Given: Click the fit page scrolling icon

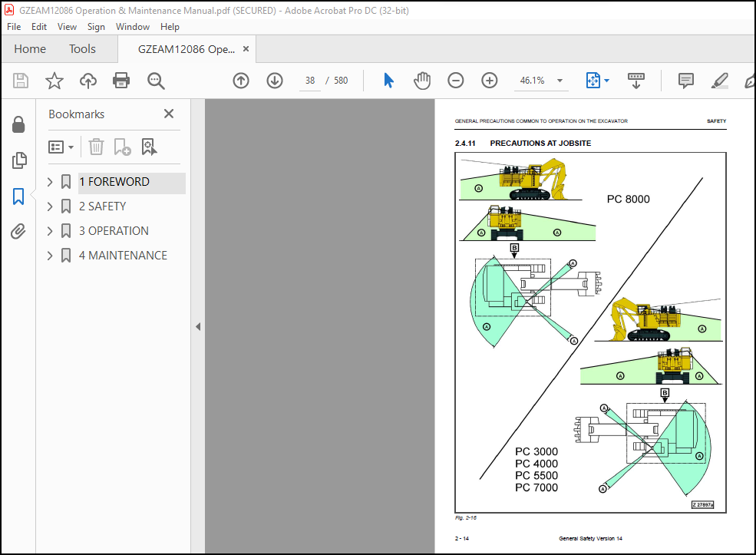Looking at the screenshot, I should point(593,81).
